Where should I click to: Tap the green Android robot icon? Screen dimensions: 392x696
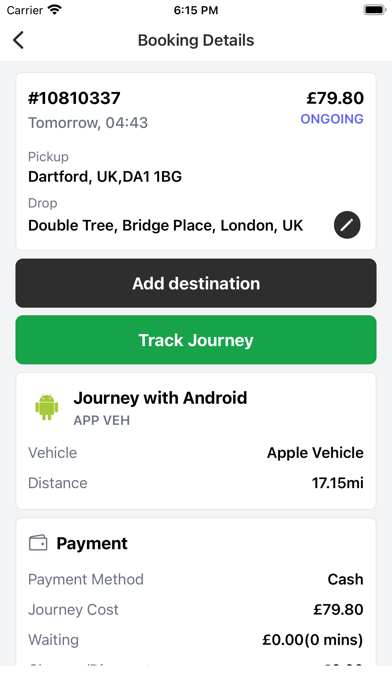tap(47, 407)
